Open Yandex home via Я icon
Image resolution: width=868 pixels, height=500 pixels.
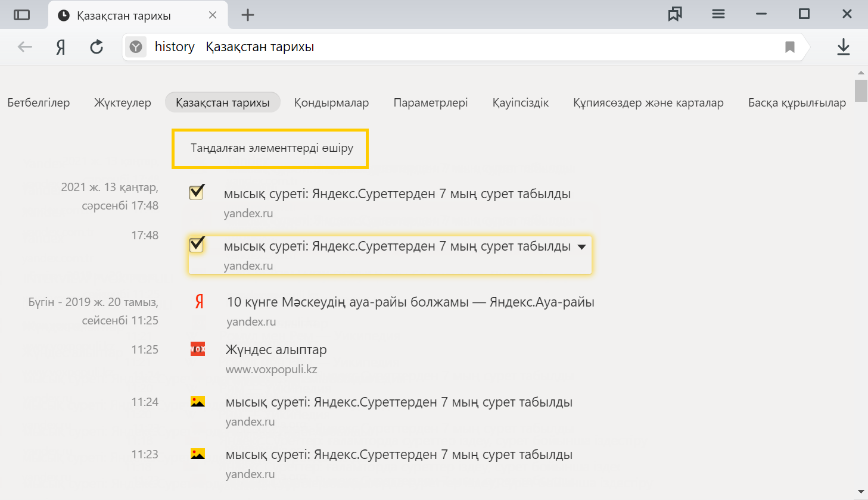pyautogui.click(x=60, y=47)
